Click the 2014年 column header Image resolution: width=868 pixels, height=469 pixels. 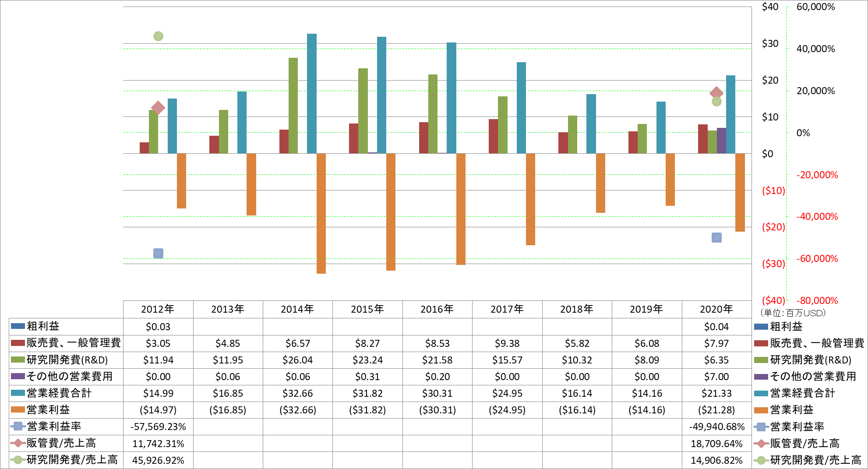(x=297, y=309)
